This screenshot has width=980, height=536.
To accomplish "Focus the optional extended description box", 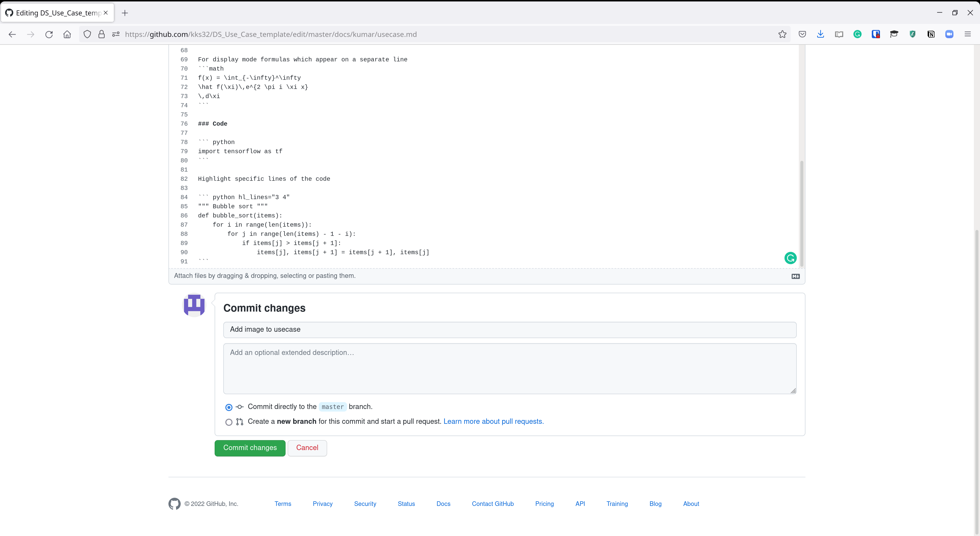I will coord(509,369).
